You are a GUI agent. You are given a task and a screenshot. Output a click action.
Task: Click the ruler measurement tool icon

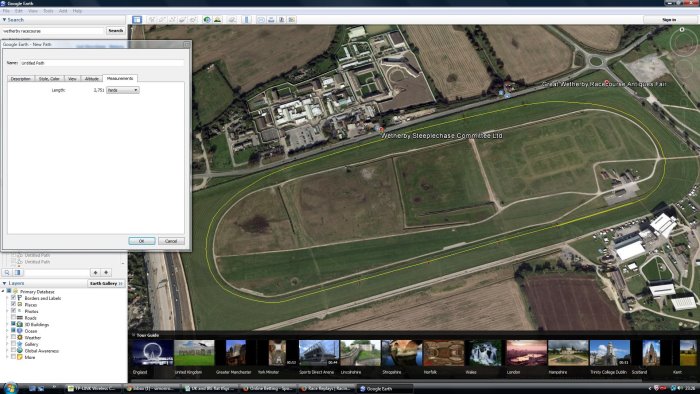pyautogui.click(x=246, y=20)
